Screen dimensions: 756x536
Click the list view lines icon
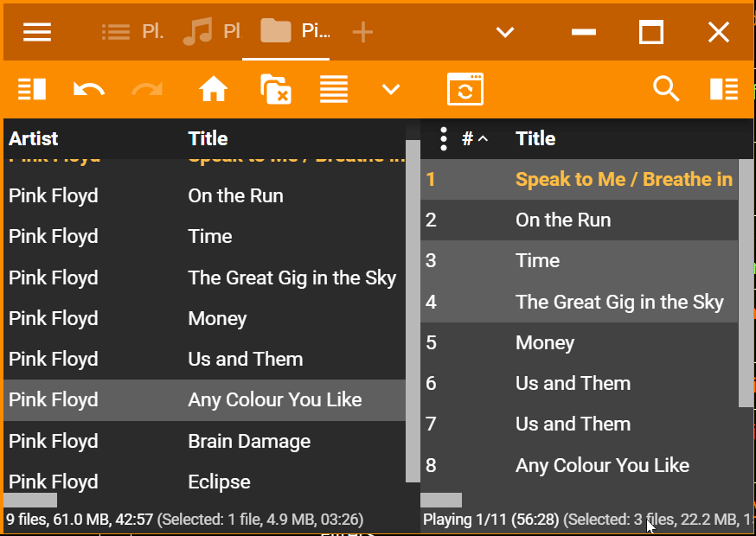[x=334, y=89]
